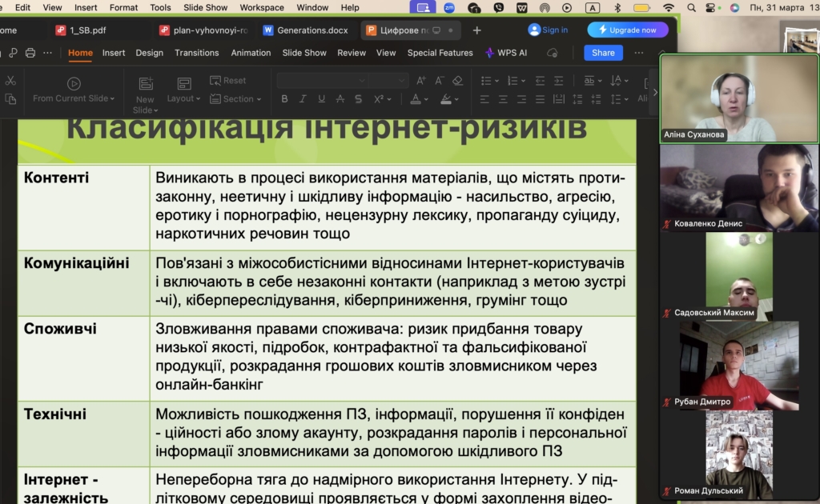The image size is (820, 504).
Task: Click the cut scissors icon
Action: point(10,81)
